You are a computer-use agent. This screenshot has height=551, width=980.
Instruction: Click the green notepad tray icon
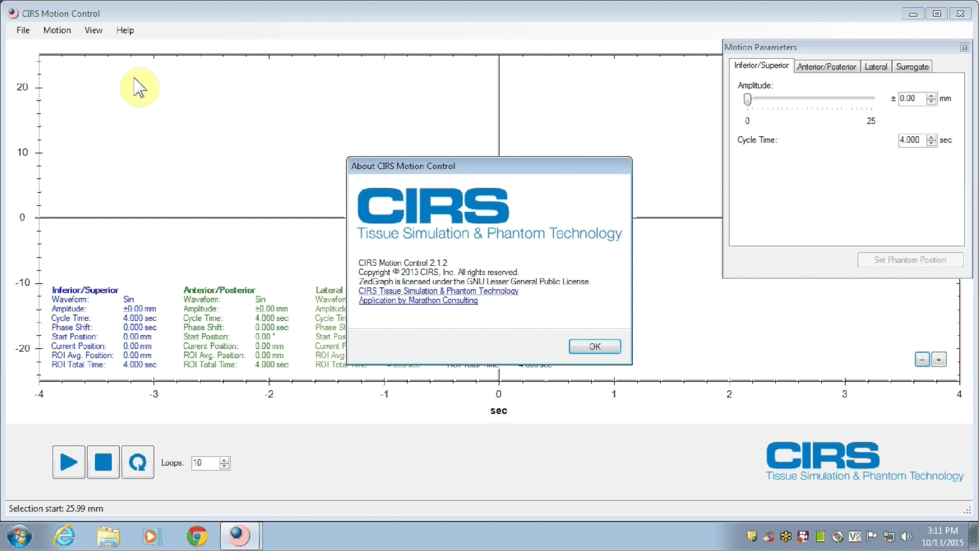pos(820,536)
